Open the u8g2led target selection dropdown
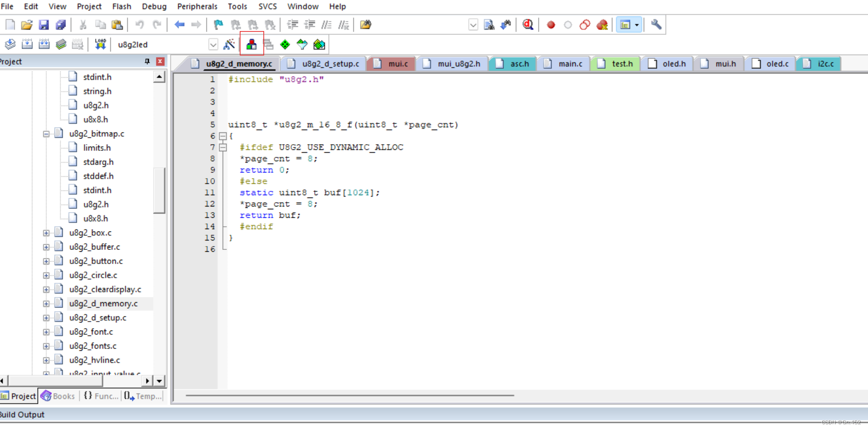This screenshot has height=429, width=868. (x=213, y=45)
